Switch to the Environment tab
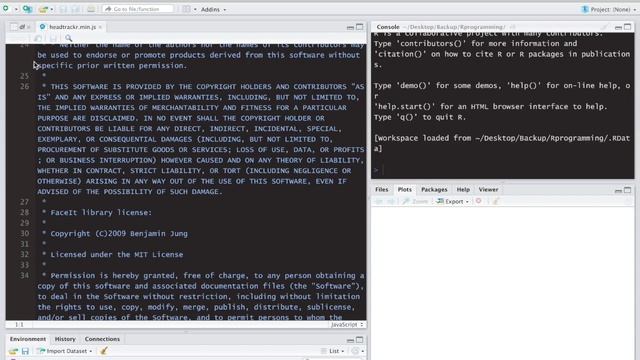 28,339
